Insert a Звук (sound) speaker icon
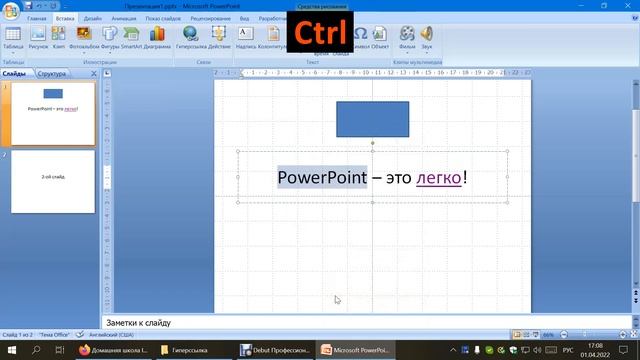640x360 pixels. tap(427, 33)
